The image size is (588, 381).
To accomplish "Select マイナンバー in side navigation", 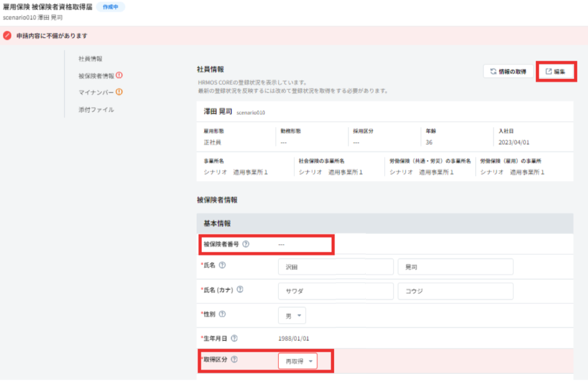I will [x=96, y=93].
